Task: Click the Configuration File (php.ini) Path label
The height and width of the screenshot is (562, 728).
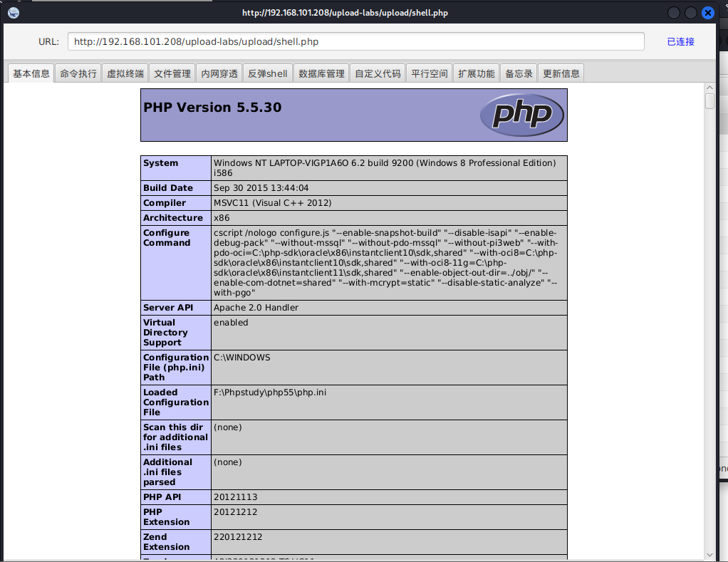Action: (176, 367)
